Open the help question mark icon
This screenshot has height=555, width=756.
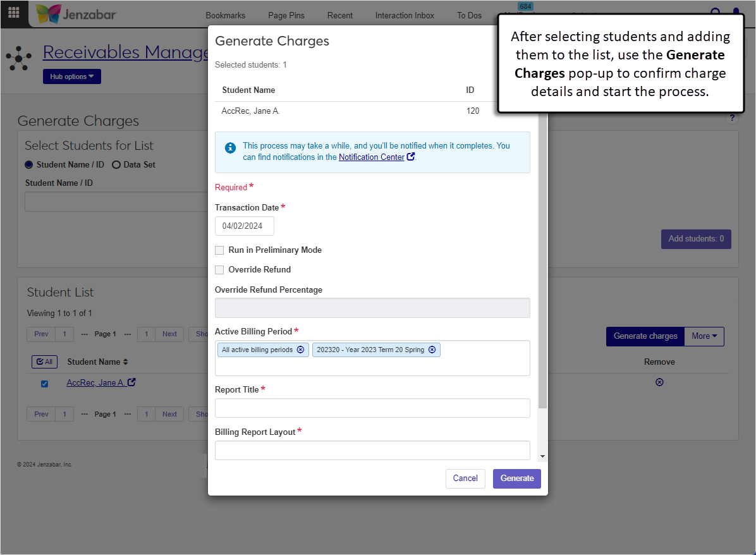coord(732,118)
